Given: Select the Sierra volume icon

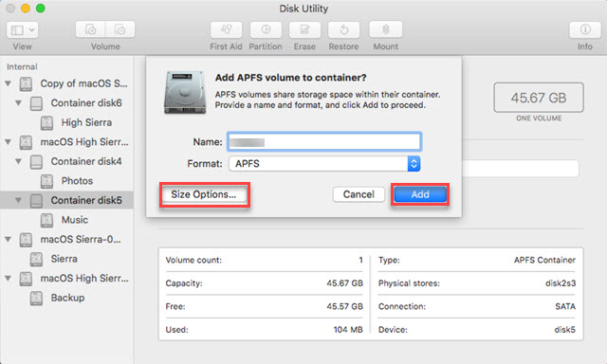Looking at the screenshot, I should pos(36,259).
